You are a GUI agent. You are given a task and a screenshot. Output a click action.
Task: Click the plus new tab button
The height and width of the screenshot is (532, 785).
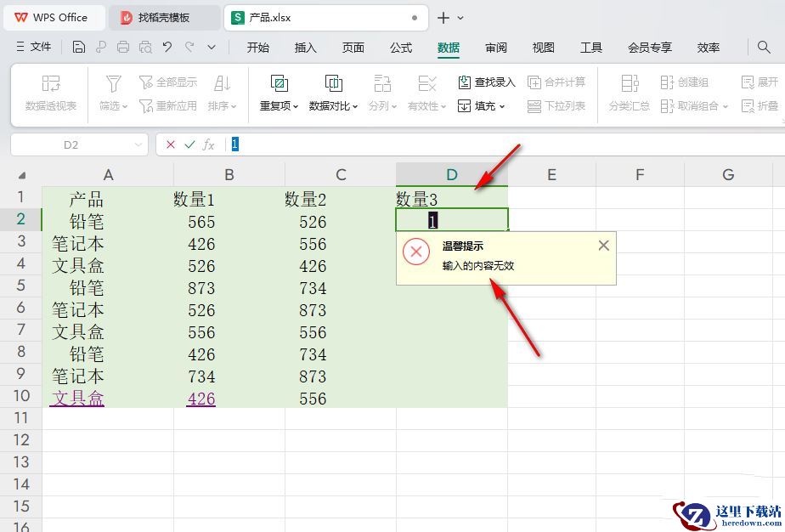coord(443,18)
